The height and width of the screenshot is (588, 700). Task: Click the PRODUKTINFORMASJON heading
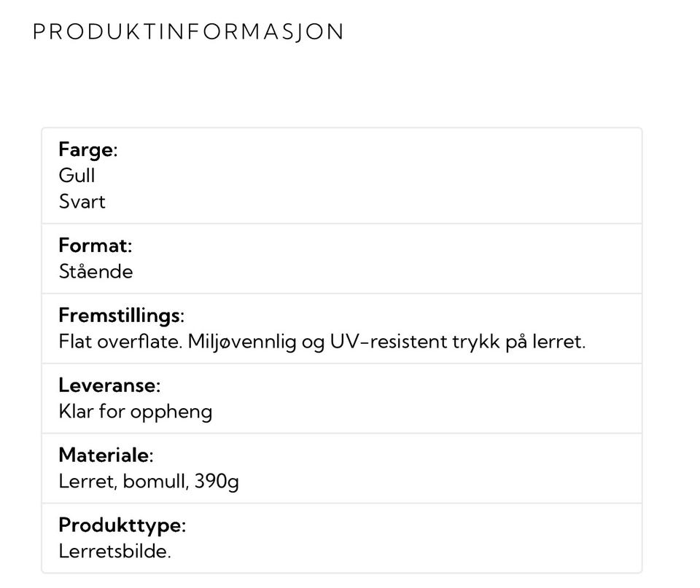[x=188, y=33]
